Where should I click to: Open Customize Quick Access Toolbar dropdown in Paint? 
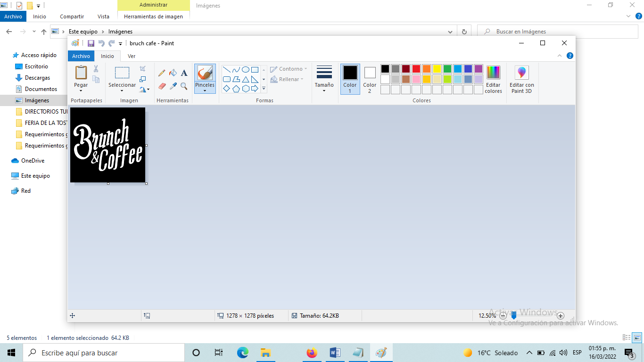point(120,44)
